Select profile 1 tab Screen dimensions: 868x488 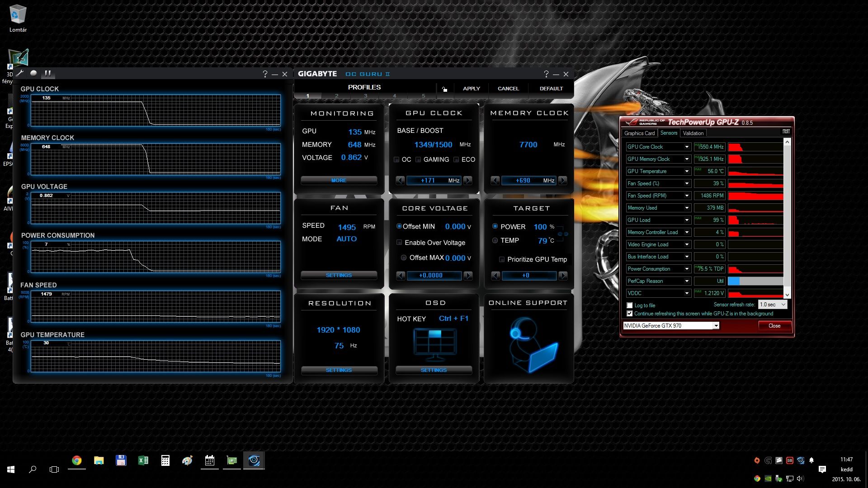point(308,96)
